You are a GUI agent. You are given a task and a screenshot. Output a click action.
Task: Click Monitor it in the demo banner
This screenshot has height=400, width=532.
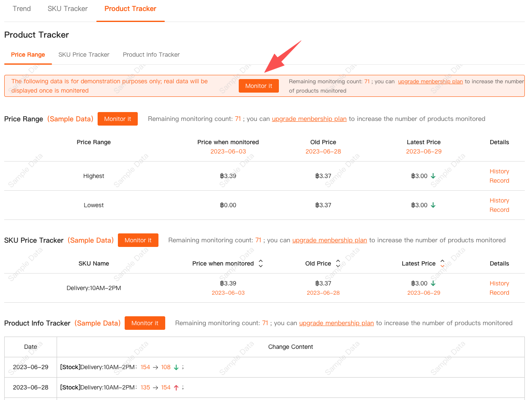(259, 86)
